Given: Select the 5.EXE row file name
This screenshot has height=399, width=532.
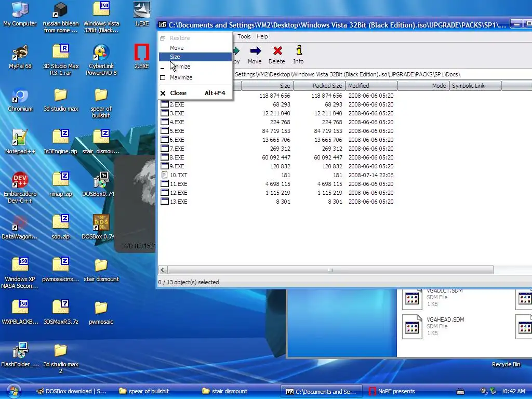Looking at the screenshot, I should point(177,131).
